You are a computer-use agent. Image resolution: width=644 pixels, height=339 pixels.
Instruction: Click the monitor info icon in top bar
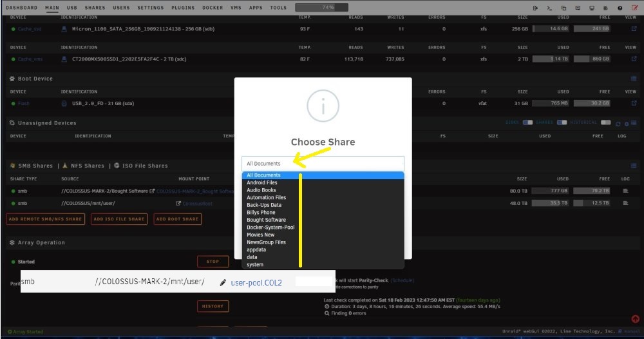591,8
